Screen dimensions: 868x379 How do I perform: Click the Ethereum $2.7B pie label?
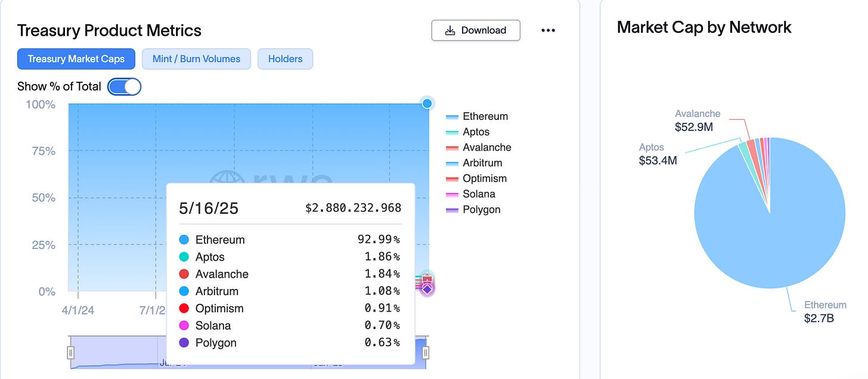pos(825,312)
